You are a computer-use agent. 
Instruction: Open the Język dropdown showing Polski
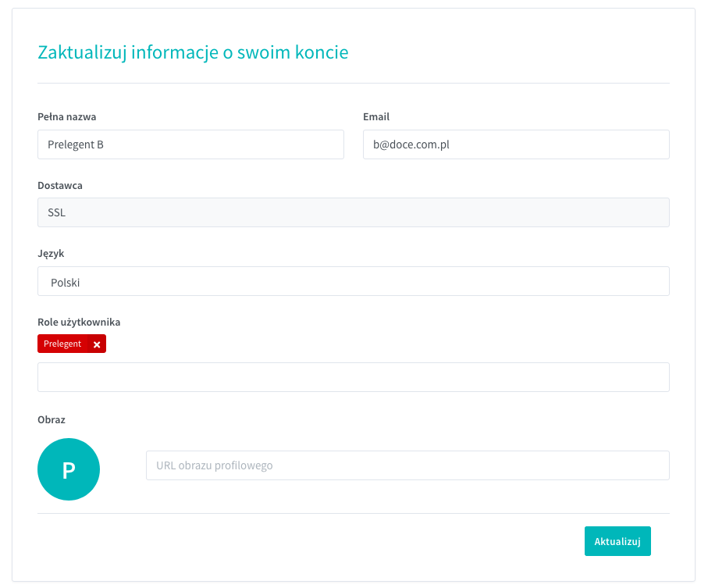353,282
